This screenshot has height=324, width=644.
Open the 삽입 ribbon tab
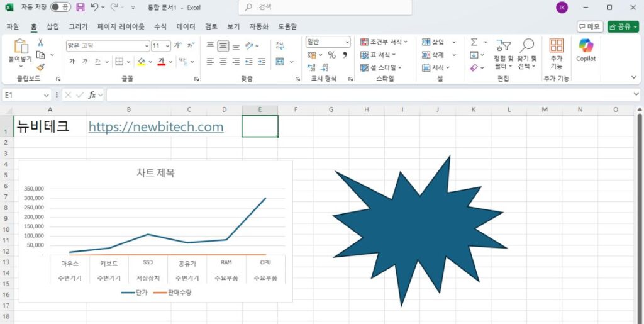pyautogui.click(x=53, y=26)
